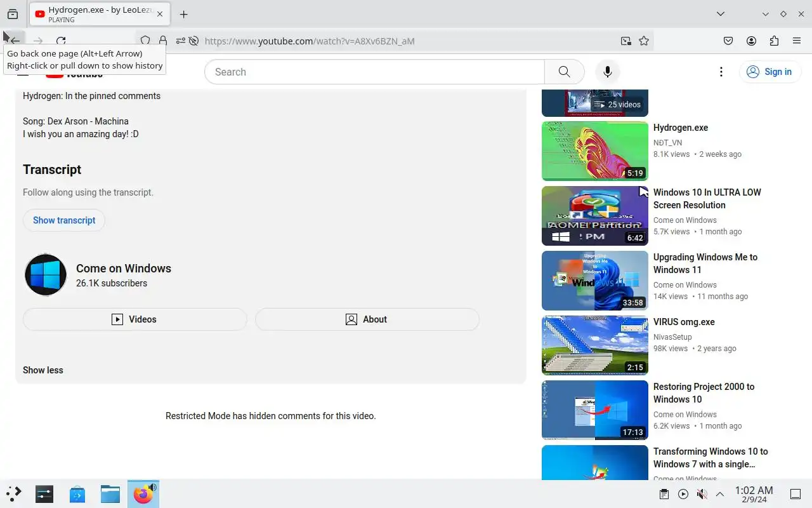Click the show desktop button
Screen dimensions: 812x508
[795, 494]
